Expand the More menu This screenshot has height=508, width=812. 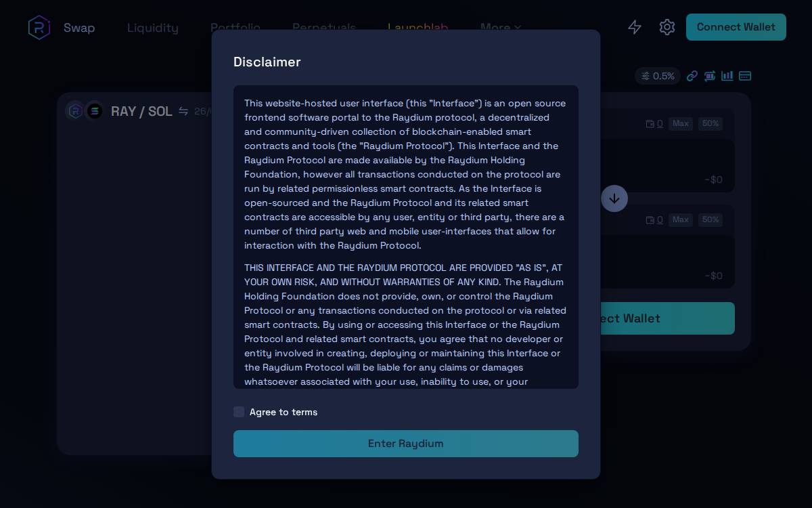[x=501, y=26]
